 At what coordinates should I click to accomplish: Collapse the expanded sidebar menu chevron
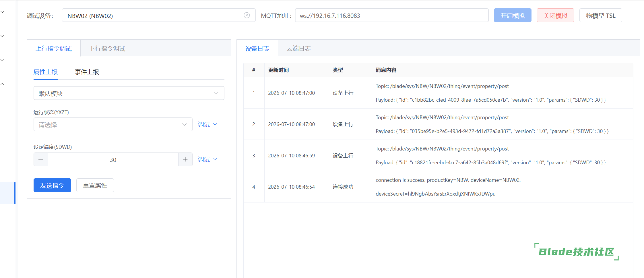tap(2, 84)
